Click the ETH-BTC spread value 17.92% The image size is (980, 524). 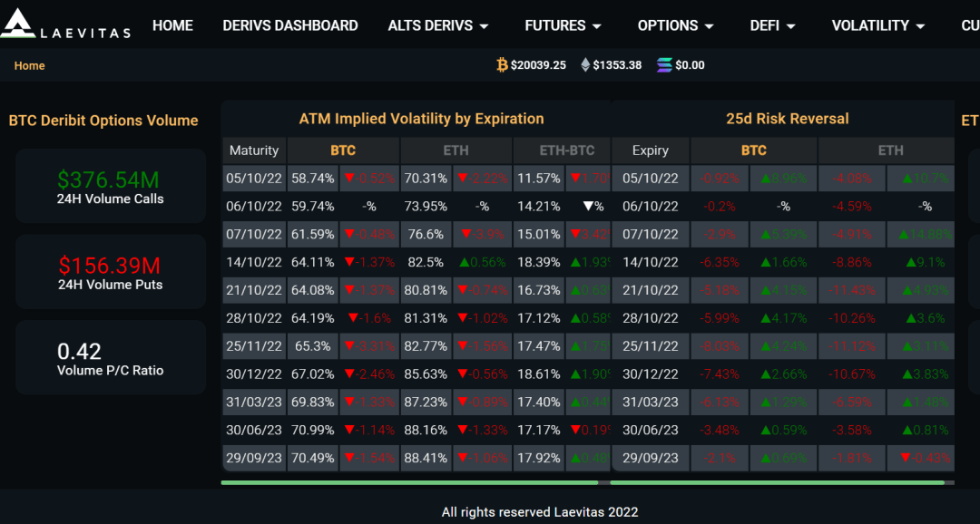pyautogui.click(x=539, y=458)
